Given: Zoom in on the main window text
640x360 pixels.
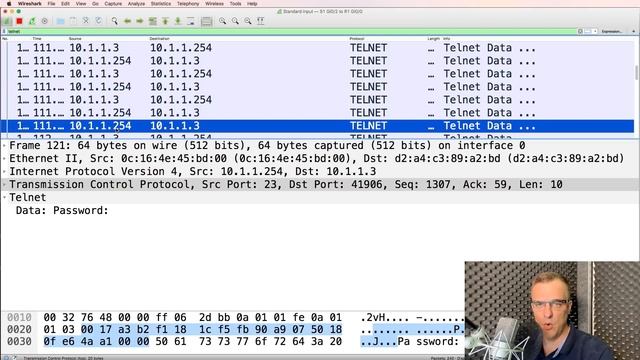Looking at the screenshot, I should pyautogui.click(x=222, y=21).
